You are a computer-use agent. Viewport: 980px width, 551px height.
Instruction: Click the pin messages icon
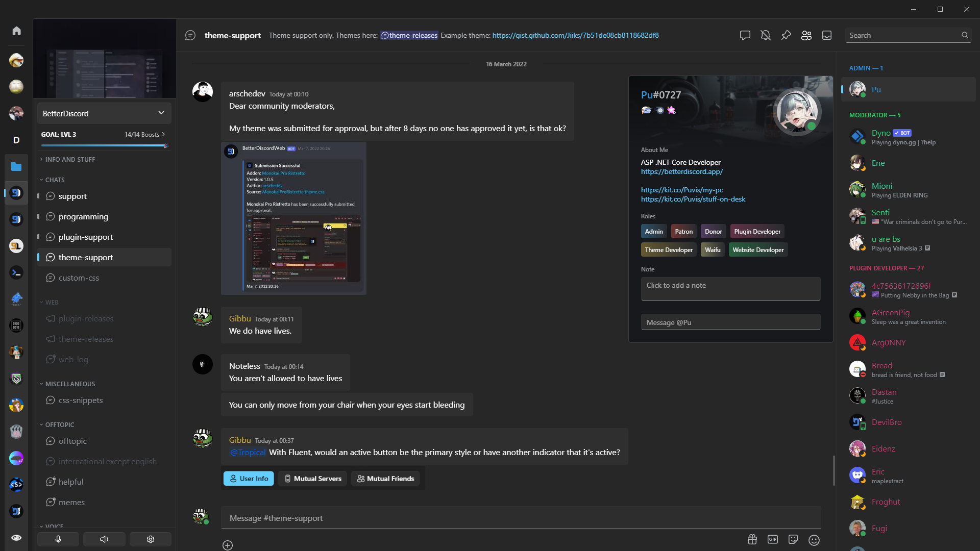pos(786,35)
